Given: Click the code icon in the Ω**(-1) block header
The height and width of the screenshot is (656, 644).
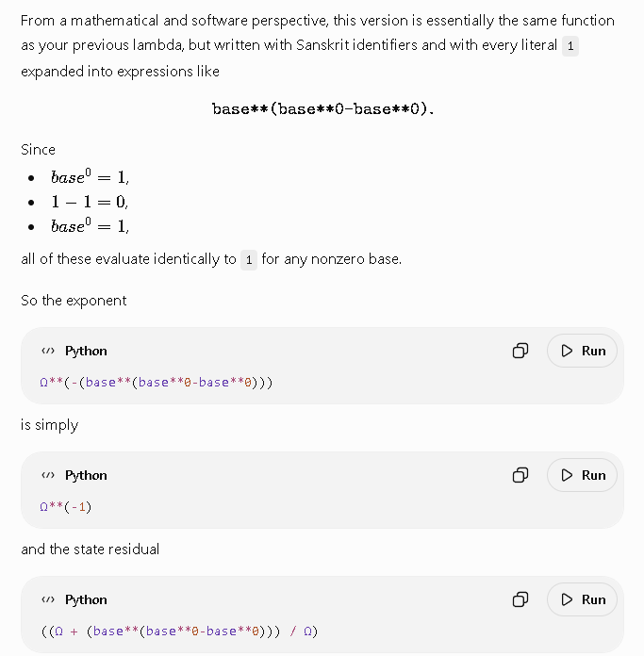Looking at the screenshot, I should tap(48, 475).
